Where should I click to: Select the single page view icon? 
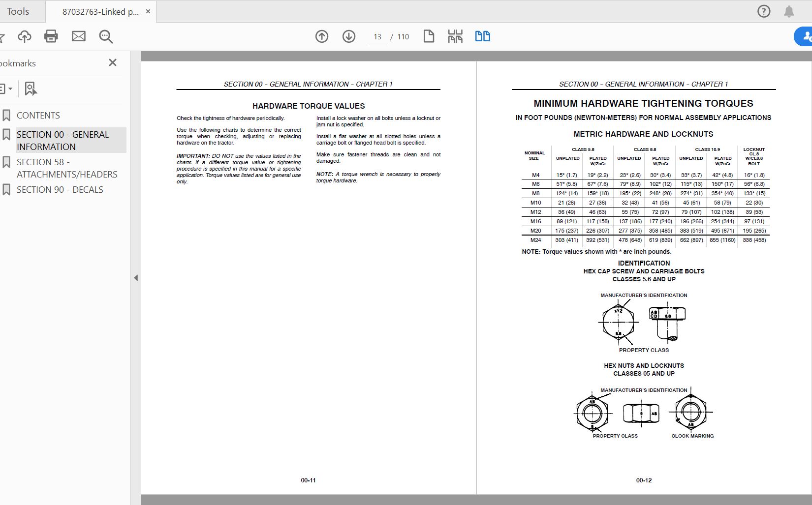(x=429, y=36)
